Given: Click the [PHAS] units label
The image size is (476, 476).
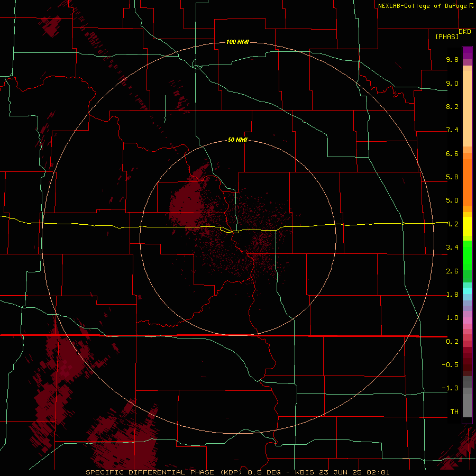Looking at the screenshot, I should coord(447,36).
